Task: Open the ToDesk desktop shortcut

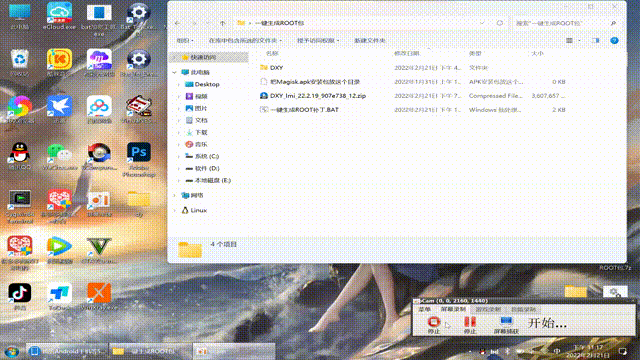Action: [60, 296]
